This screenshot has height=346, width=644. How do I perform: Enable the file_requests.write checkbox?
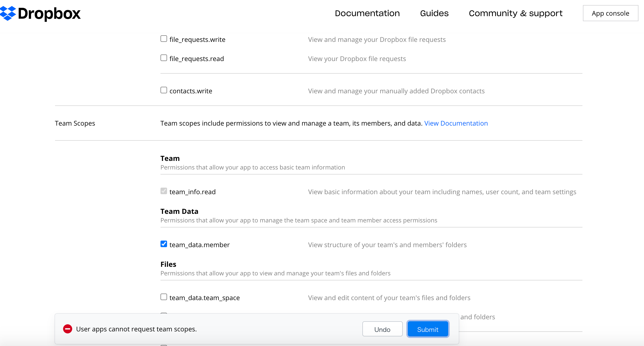[x=164, y=39]
